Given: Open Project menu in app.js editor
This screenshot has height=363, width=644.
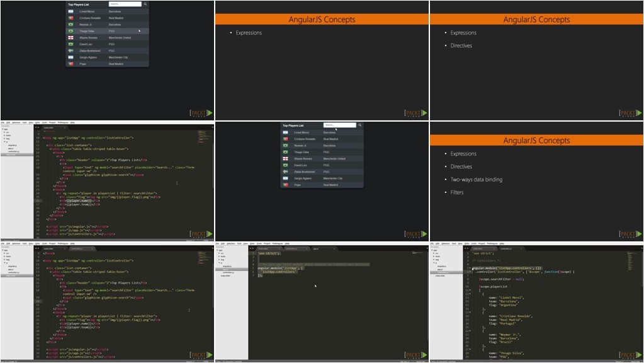Looking at the screenshot, I should [267, 243].
